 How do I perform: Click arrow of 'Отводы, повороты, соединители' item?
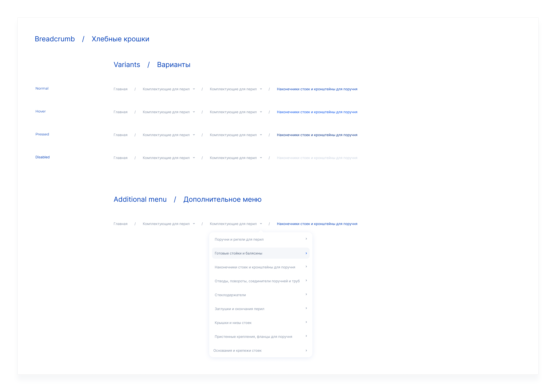(x=306, y=280)
